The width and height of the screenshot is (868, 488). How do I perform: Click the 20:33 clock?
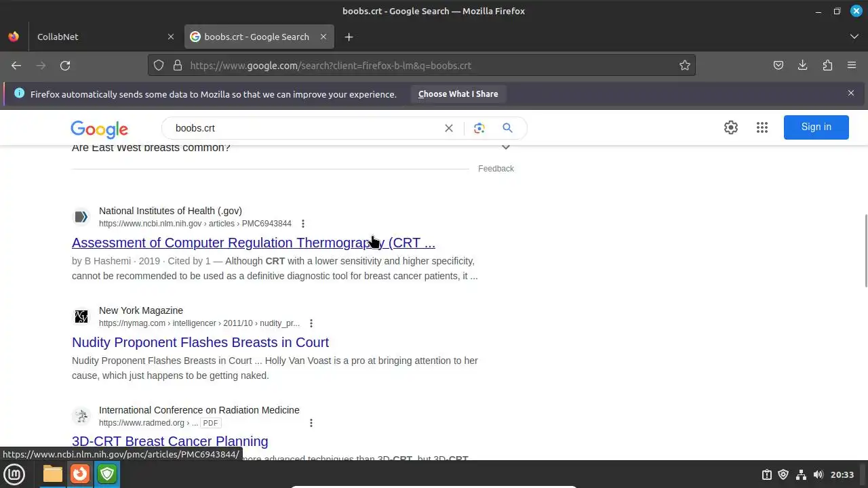[x=842, y=474]
